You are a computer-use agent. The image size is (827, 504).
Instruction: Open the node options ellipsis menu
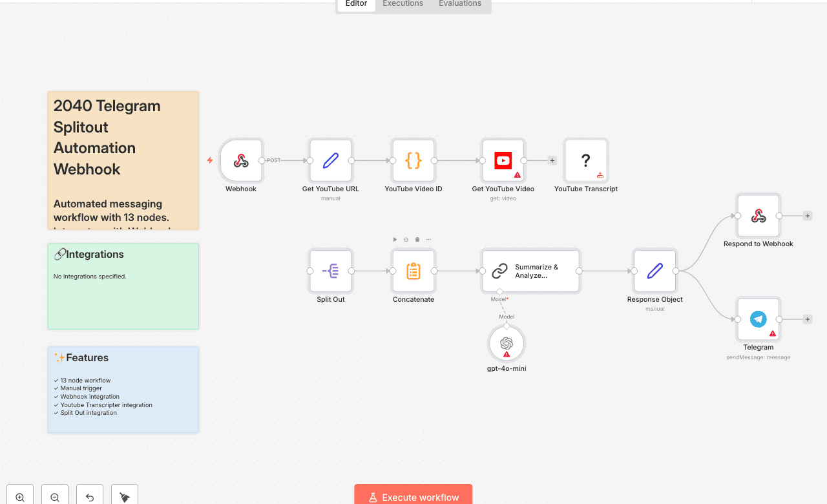[x=428, y=239]
